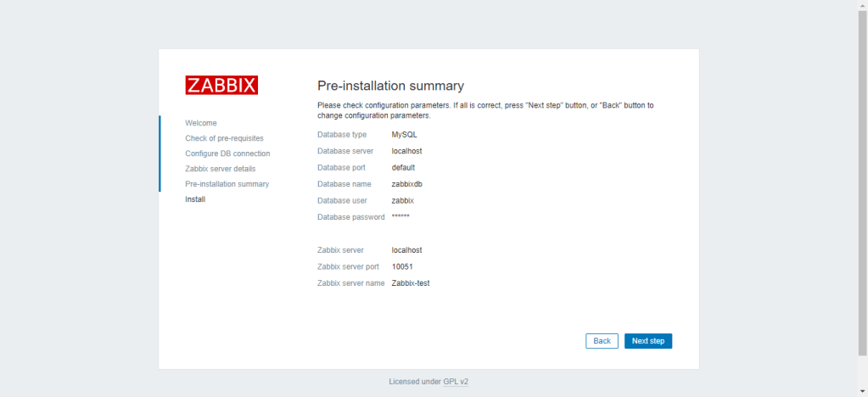Click the Database port default value

(403, 167)
